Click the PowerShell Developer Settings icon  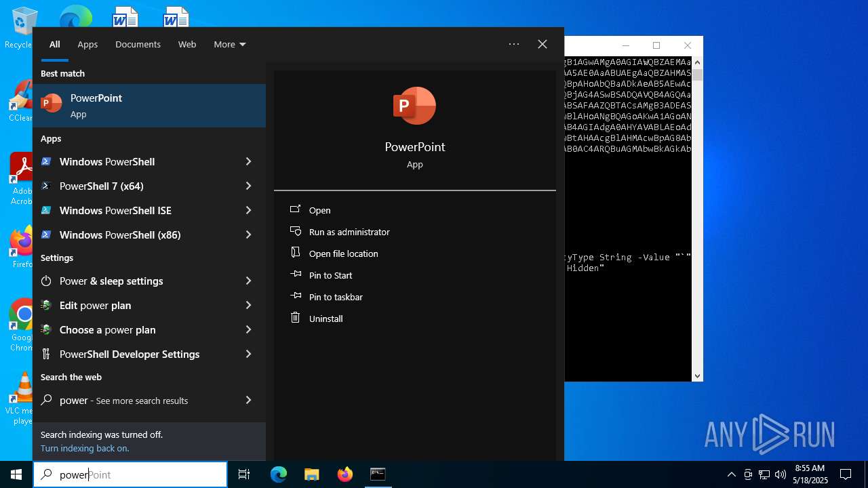click(46, 354)
